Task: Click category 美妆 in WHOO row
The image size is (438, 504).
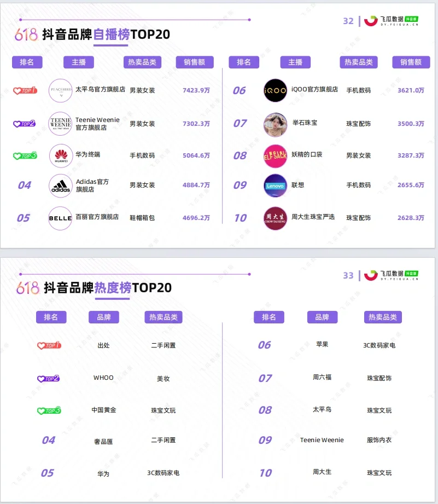Action: tap(163, 379)
